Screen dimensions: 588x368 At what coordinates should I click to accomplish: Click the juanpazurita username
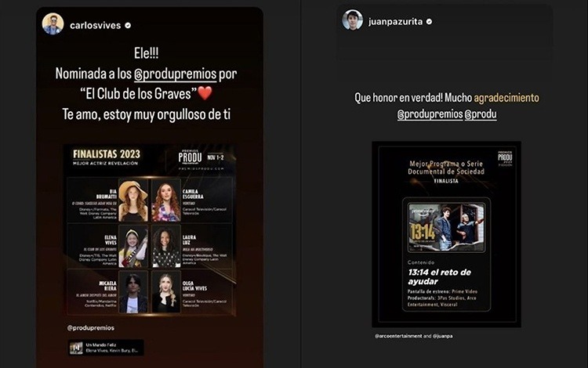tap(396, 22)
